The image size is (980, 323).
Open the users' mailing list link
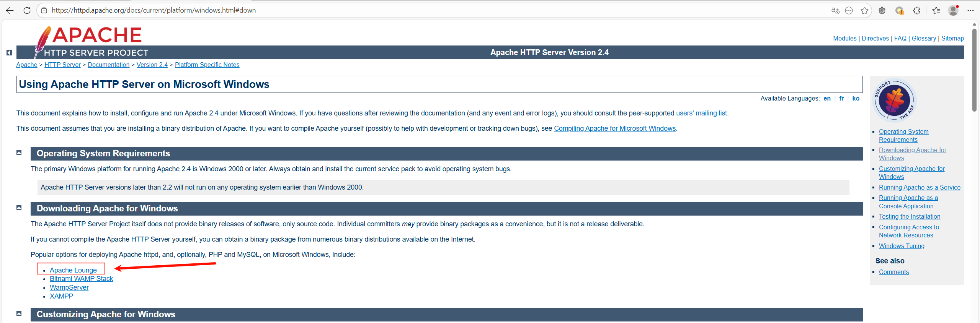click(701, 113)
